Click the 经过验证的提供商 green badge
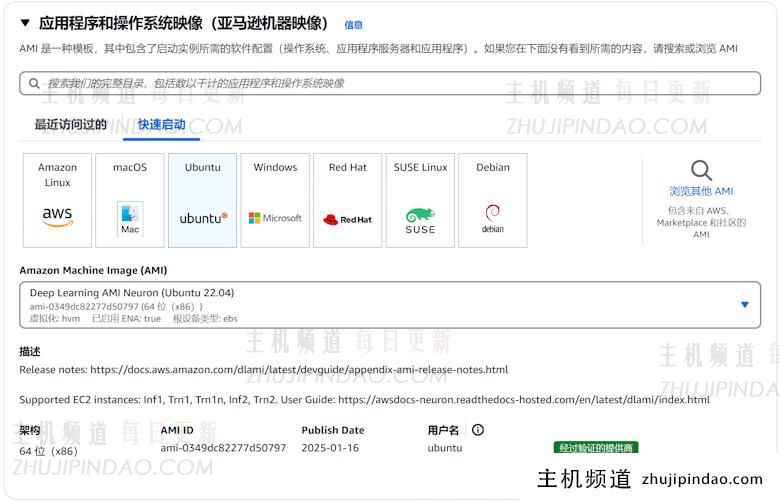This screenshot has height=503, width=780. tap(596, 448)
